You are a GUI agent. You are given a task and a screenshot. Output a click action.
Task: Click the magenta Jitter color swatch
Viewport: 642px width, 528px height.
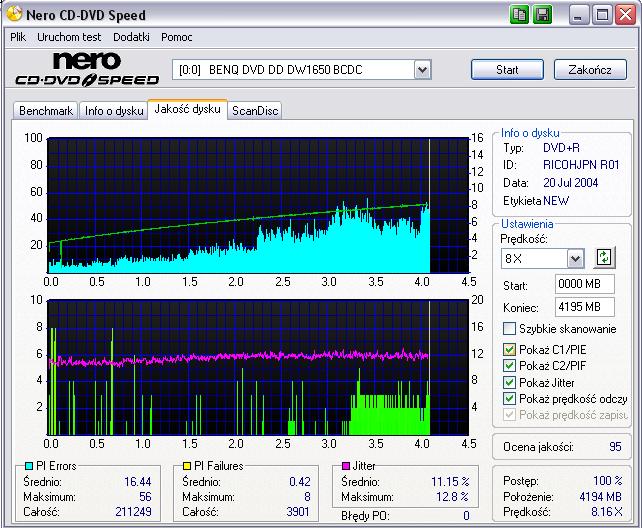pos(344,466)
